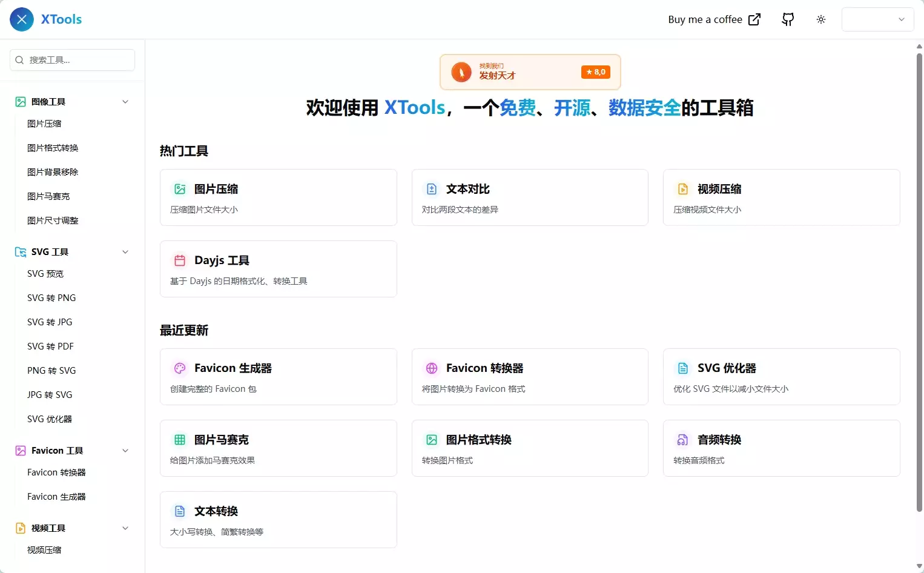This screenshot has height=573, width=924.
Task: Click the 音频转换 card icon
Action: click(683, 440)
